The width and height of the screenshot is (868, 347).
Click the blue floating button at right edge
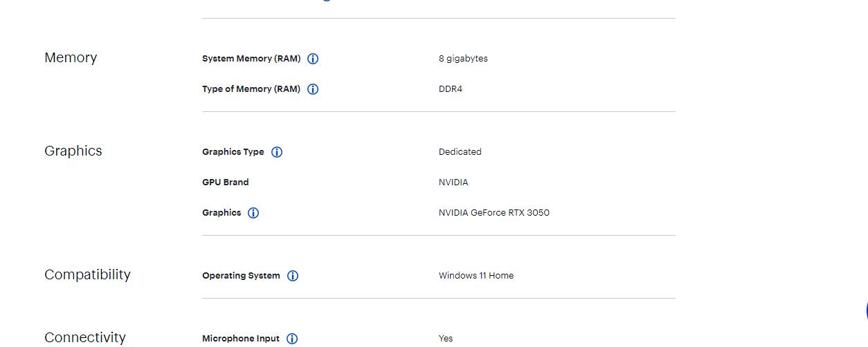[866, 311]
